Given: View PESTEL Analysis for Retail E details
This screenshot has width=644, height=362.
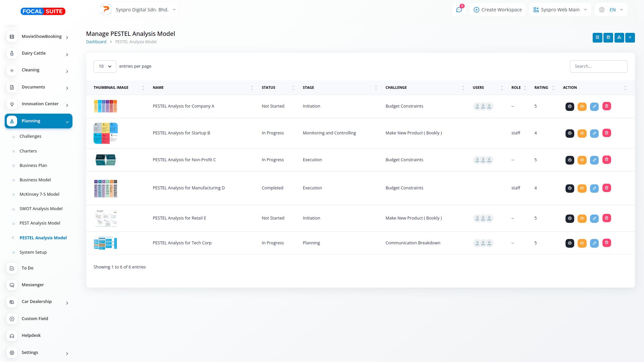Looking at the screenshot, I should coord(582,219).
